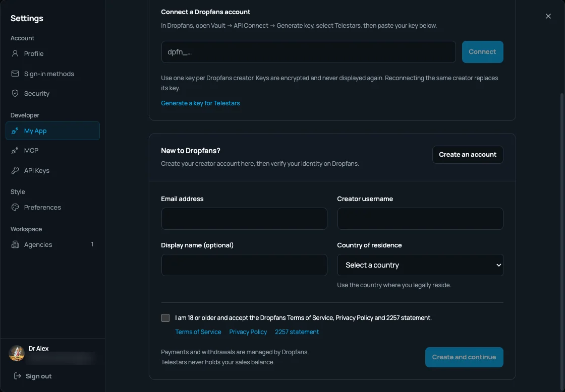
Task: Click the Connect a Dropfans account heading
Action: [205, 12]
